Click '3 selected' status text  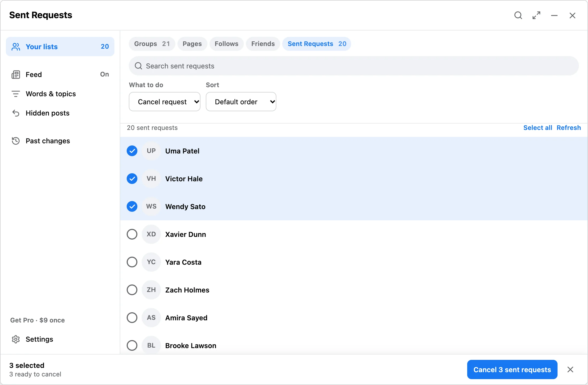tap(27, 365)
